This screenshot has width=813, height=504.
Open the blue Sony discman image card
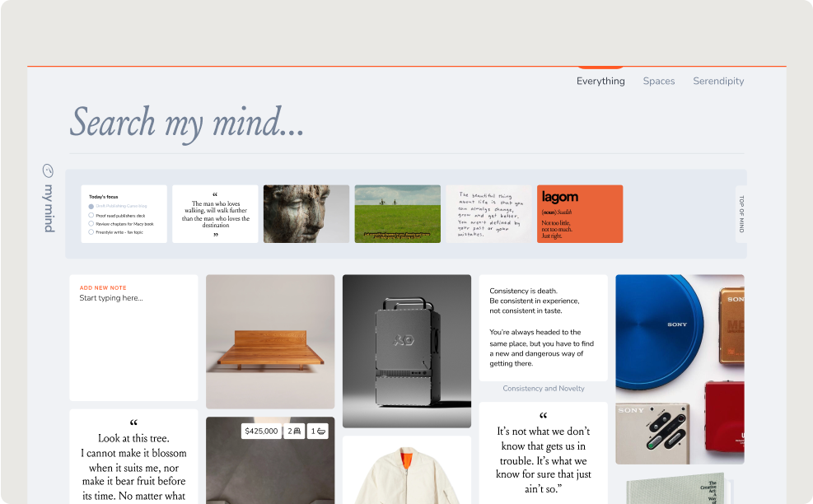point(680,369)
